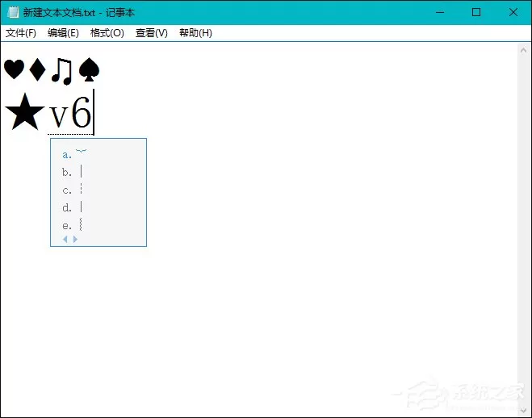Choose candidate b vertical bar symbol
The height and width of the screenshot is (418, 532).
pyautogui.click(x=73, y=172)
